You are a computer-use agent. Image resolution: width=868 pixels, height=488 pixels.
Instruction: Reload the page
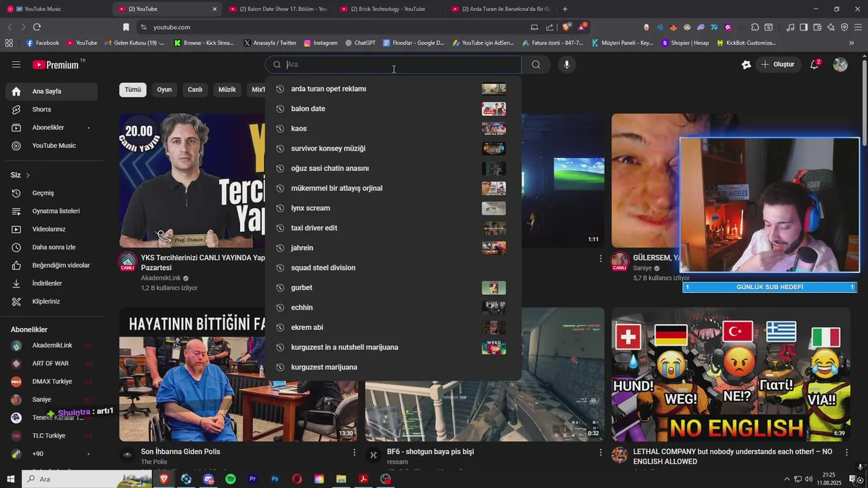point(37,27)
